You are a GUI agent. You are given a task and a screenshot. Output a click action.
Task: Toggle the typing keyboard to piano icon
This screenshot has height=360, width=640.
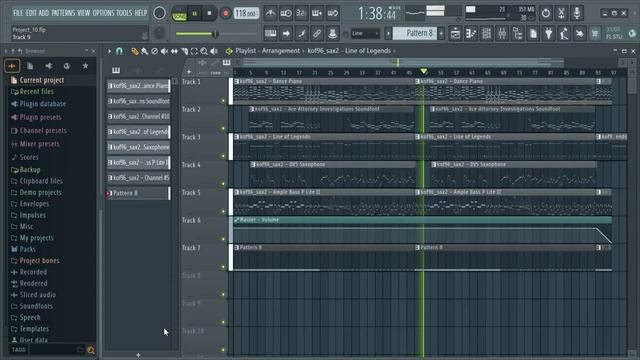(x=270, y=33)
